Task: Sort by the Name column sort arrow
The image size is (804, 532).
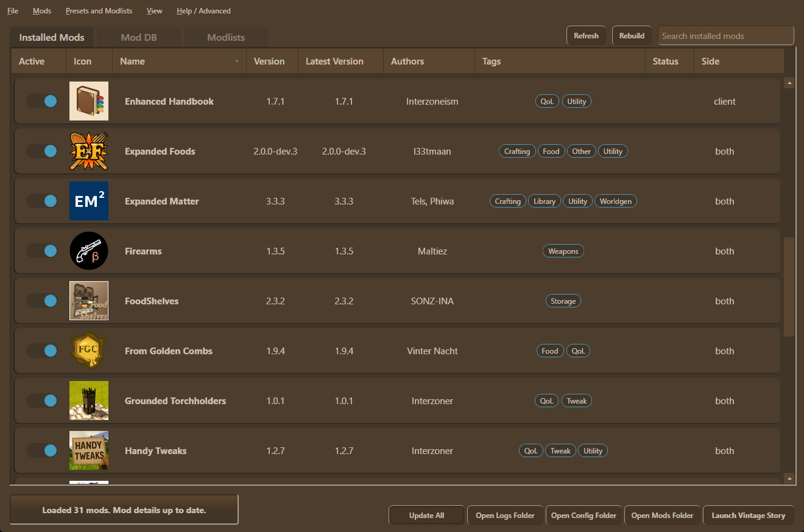Action: pyautogui.click(x=236, y=61)
